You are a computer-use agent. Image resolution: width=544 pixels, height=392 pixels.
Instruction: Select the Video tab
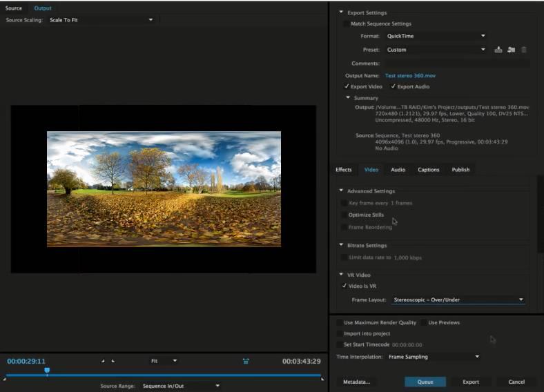tap(371, 170)
